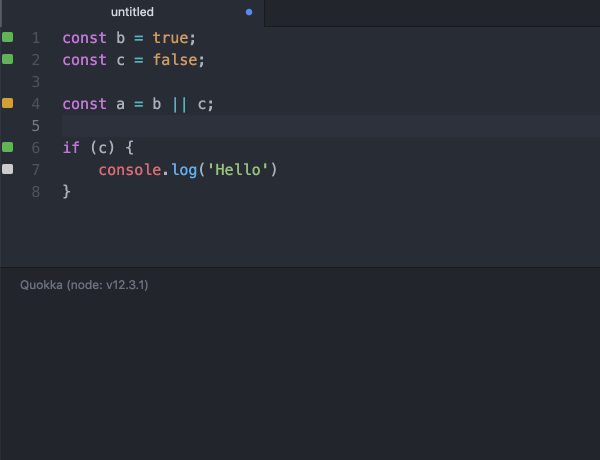This screenshot has height=460, width=600.
Task: Click the green coverage marker on line 1
Action: tap(8, 37)
